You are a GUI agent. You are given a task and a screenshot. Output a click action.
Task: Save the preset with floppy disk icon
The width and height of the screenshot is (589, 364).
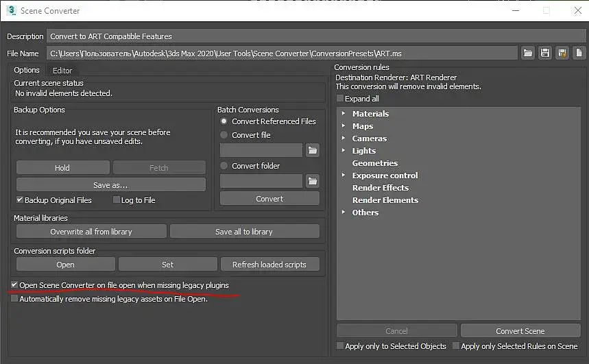point(545,53)
